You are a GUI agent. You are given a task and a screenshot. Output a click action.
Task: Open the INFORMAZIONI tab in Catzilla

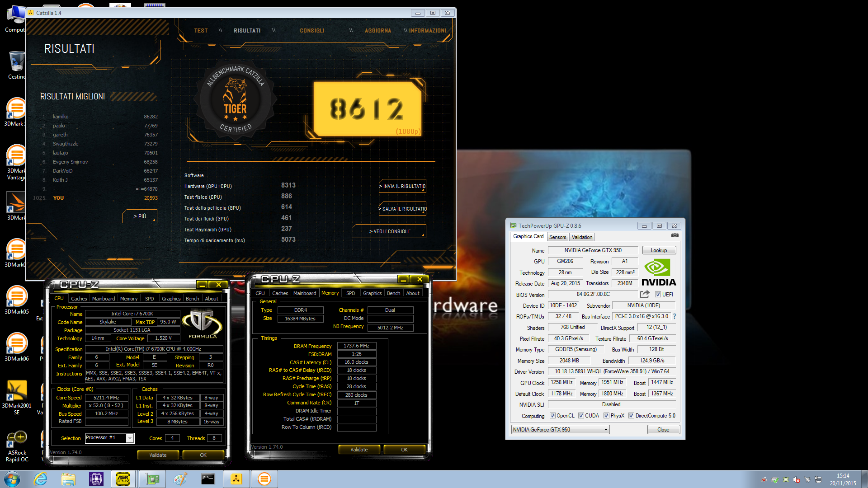[428, 31]
